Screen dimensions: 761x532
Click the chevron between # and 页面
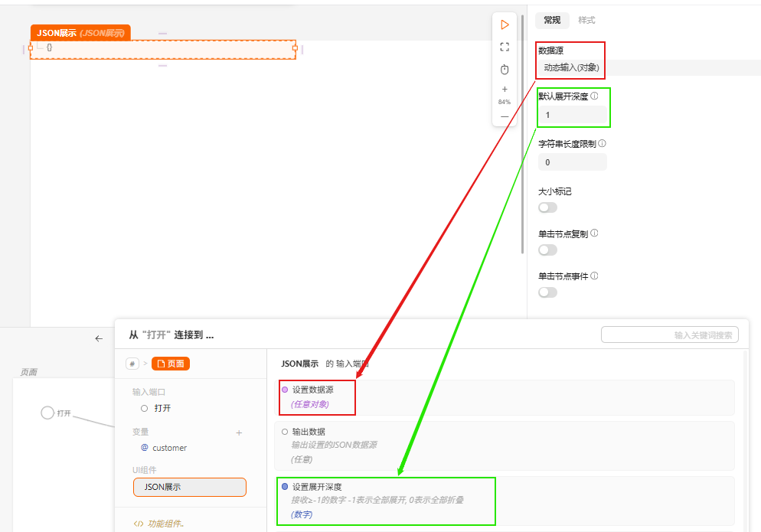145,363
